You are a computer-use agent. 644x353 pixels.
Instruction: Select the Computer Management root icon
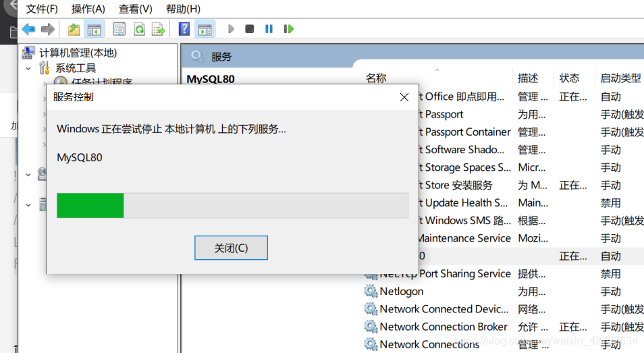pos(28,53)
